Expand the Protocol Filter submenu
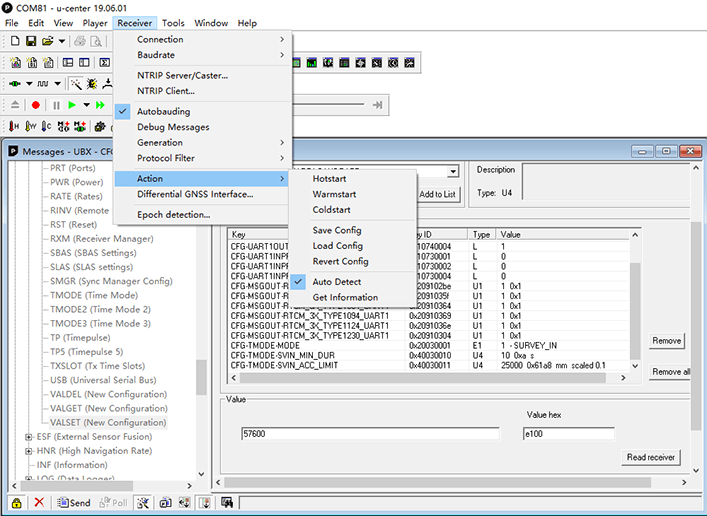This screenshot has height=516, width=707. [x=201, y=158]
